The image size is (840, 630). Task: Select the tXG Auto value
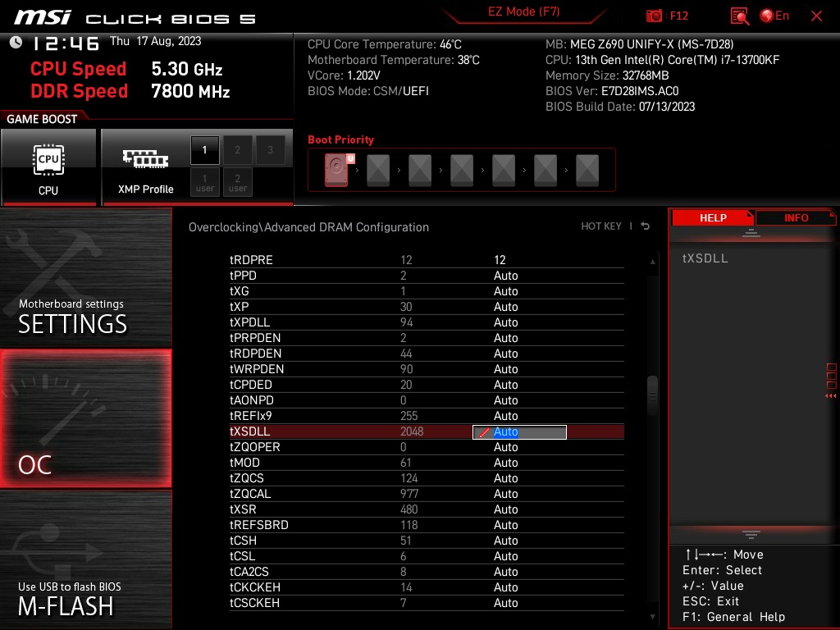(x=505, y=291)
